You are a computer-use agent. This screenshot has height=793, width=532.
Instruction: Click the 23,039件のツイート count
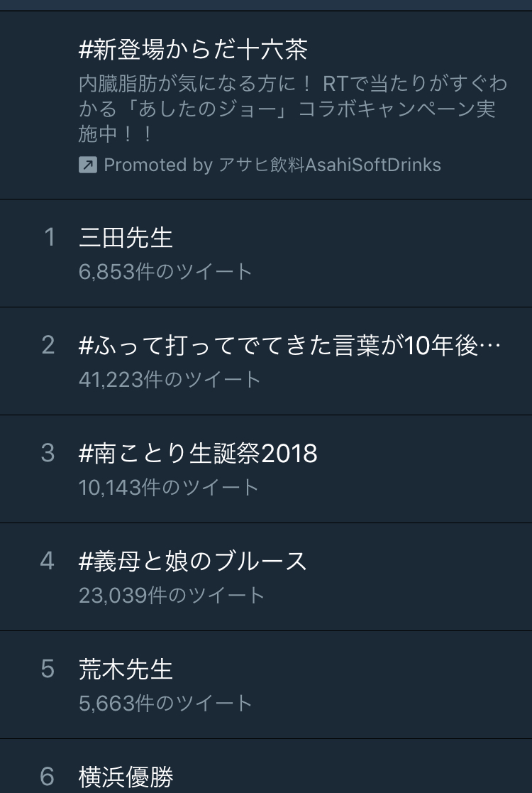(172, 596)
